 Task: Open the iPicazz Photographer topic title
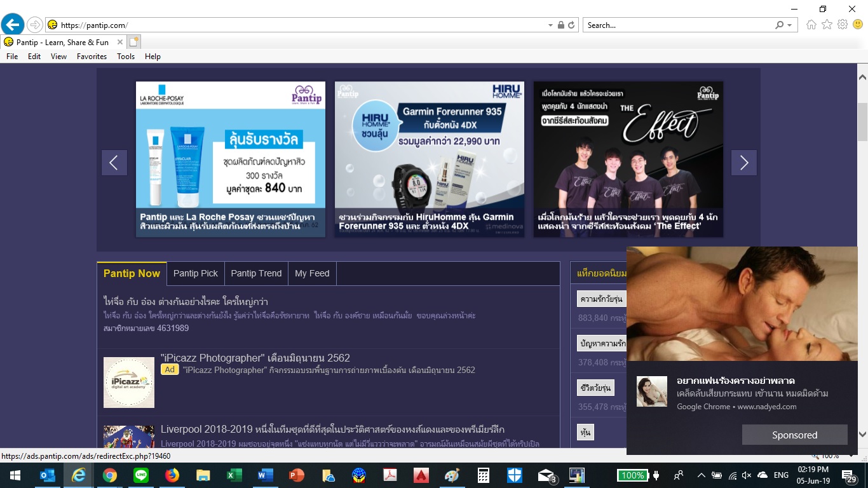255,358
